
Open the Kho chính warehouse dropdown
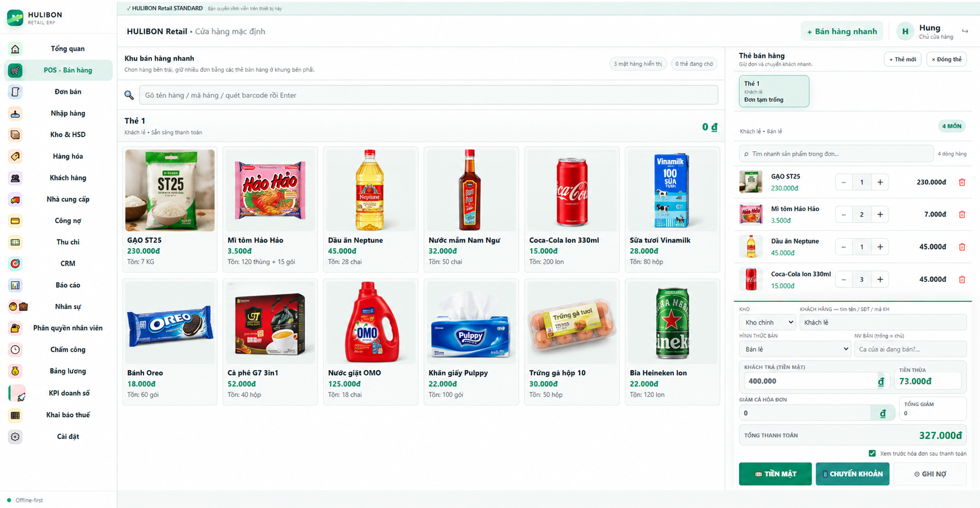[x=767, y=322]
